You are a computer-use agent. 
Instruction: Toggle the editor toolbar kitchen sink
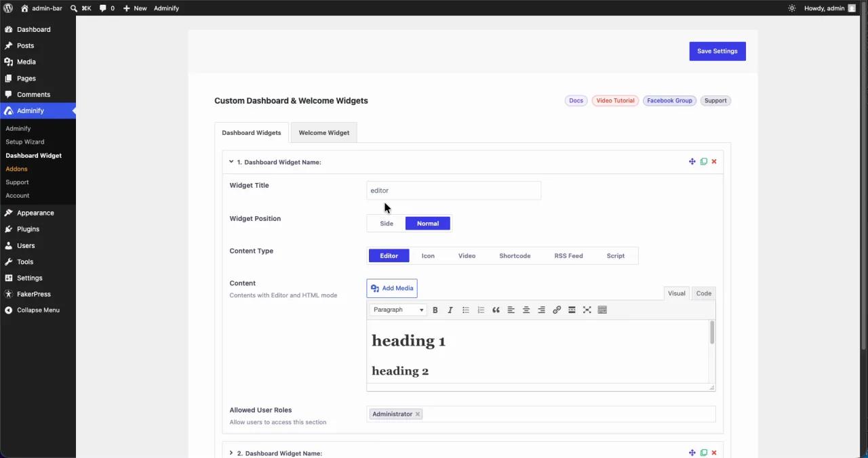click(602, 310)
